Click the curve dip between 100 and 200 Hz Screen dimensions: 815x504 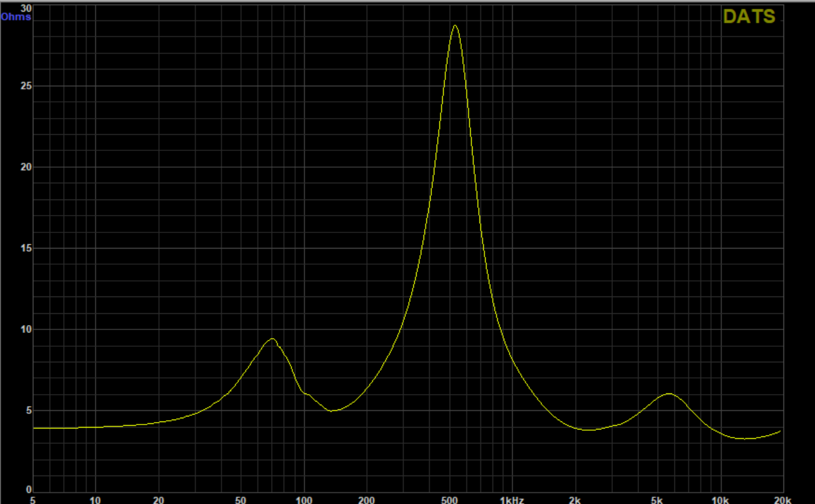click(x=333, y=411)
